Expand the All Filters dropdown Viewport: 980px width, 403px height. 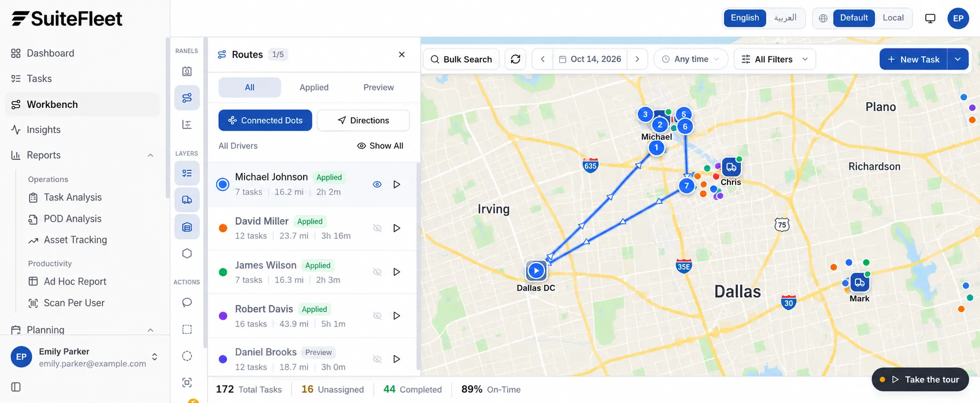pos(775,59)
